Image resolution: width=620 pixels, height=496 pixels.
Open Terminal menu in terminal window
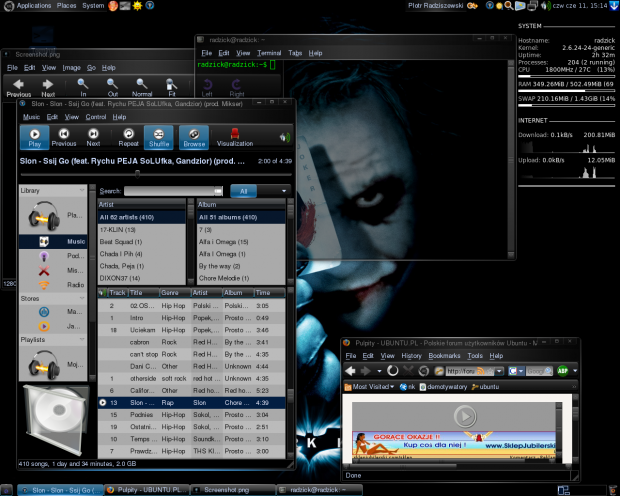(x=269, y=53)
